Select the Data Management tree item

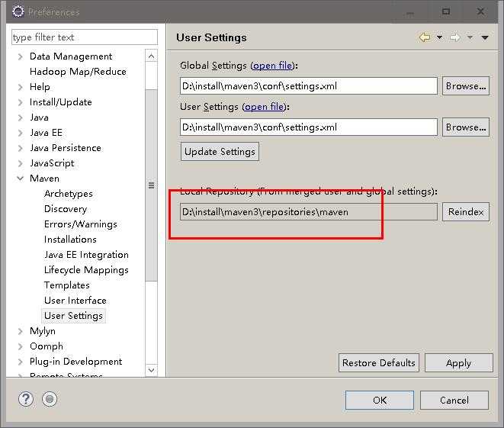click(x=71, y=56)
